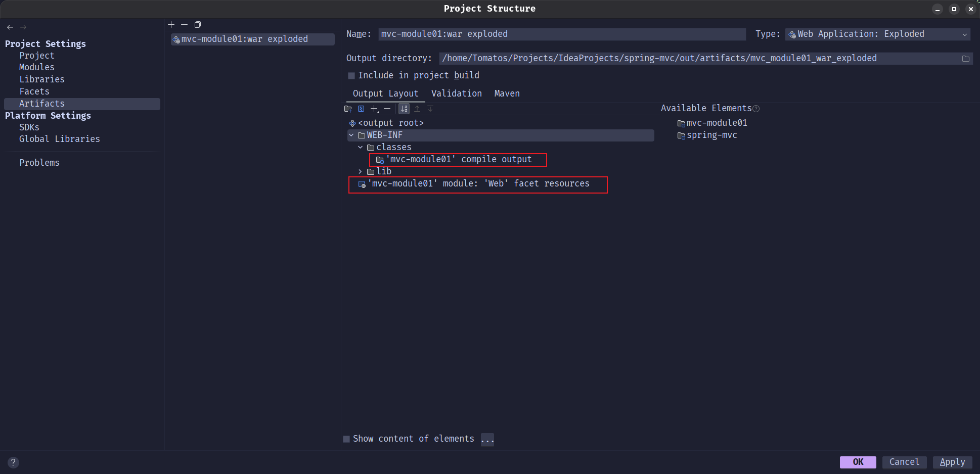The width and height of the screenshot is (980, 474).
Task: Toggle Show content of elements checkbox
Action: click(x=346, y=439)
